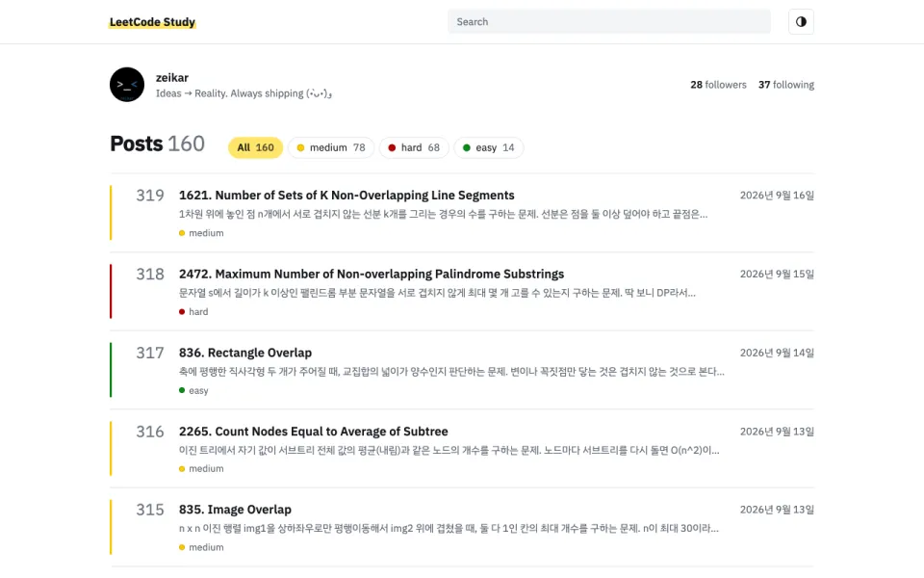Viewport: 924px width, 578px height.
Task: Click the post number 315
Action: tap(150, 510)
